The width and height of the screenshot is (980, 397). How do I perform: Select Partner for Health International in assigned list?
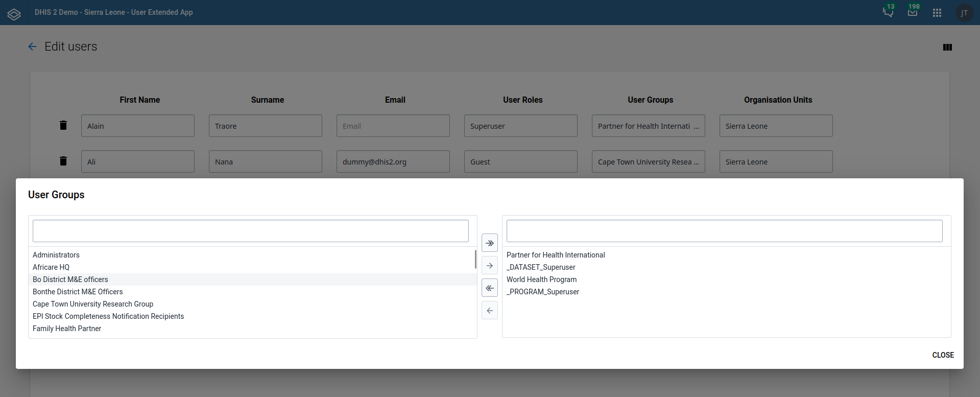click(x=726, y=255)
